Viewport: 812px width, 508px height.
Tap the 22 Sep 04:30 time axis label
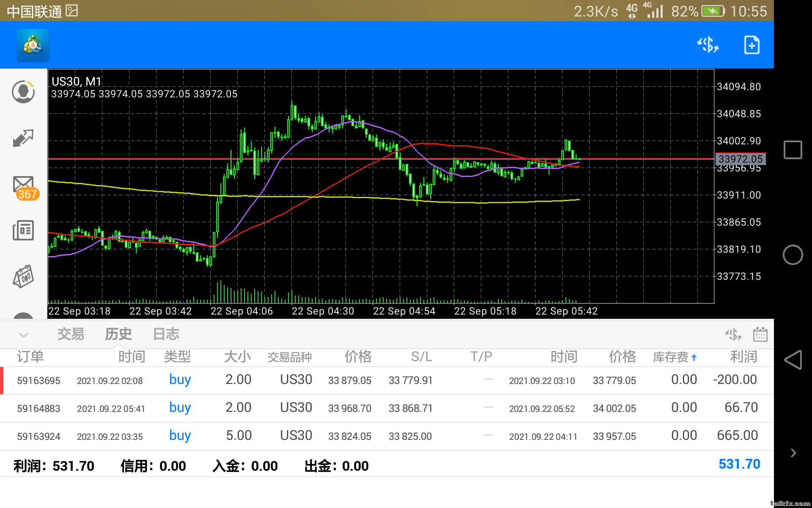tap(323, 311)
